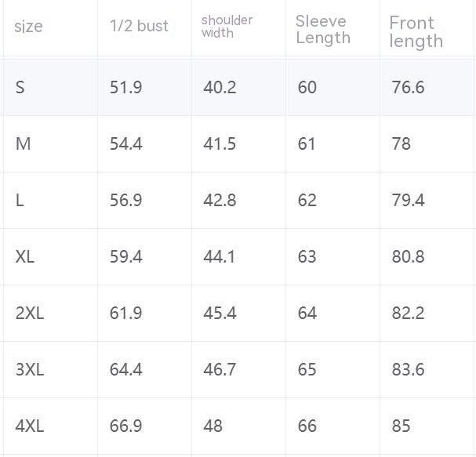Screen dimensions: 476x457
Task: Select the 41.5 shoulder width cell
Action: [x=220, y=143]
